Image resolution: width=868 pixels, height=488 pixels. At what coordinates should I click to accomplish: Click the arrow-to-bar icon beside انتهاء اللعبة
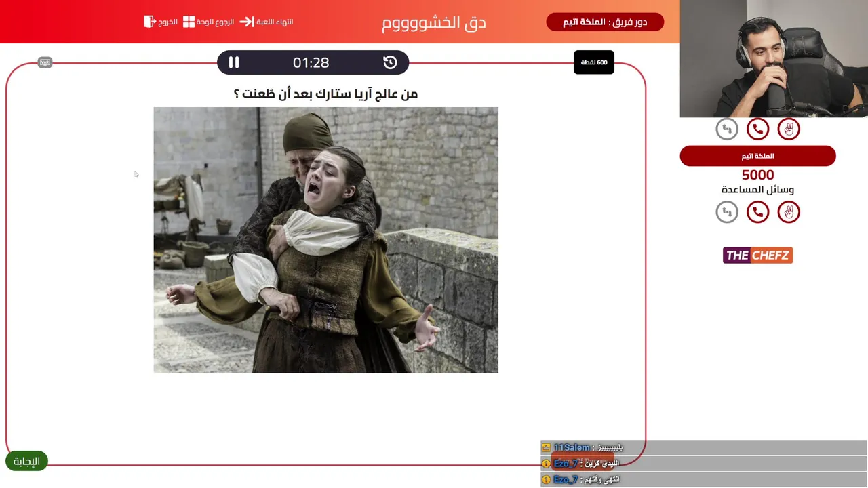click(247, 22)
